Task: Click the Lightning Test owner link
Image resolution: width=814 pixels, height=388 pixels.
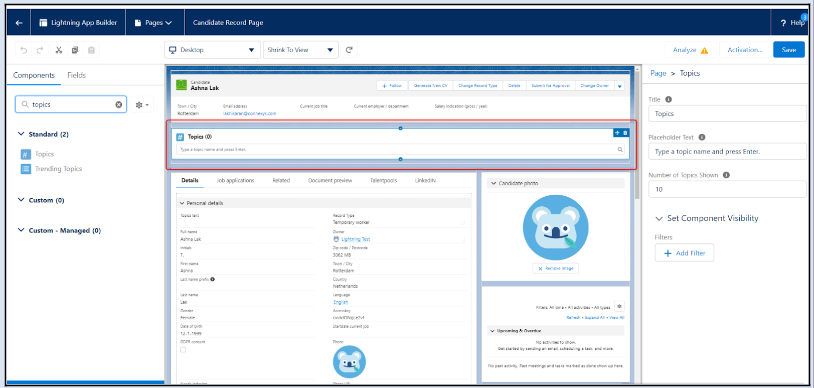Action: coord(355,239)
